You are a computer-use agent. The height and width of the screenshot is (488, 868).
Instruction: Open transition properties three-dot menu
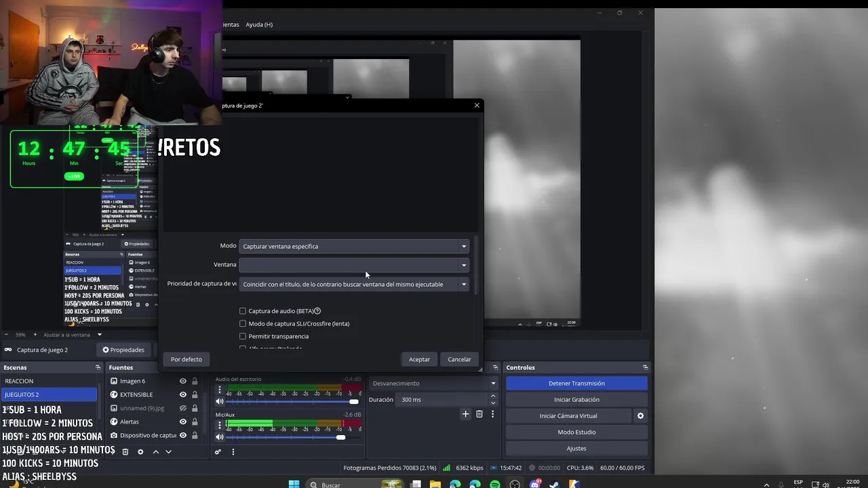[492, 413]
